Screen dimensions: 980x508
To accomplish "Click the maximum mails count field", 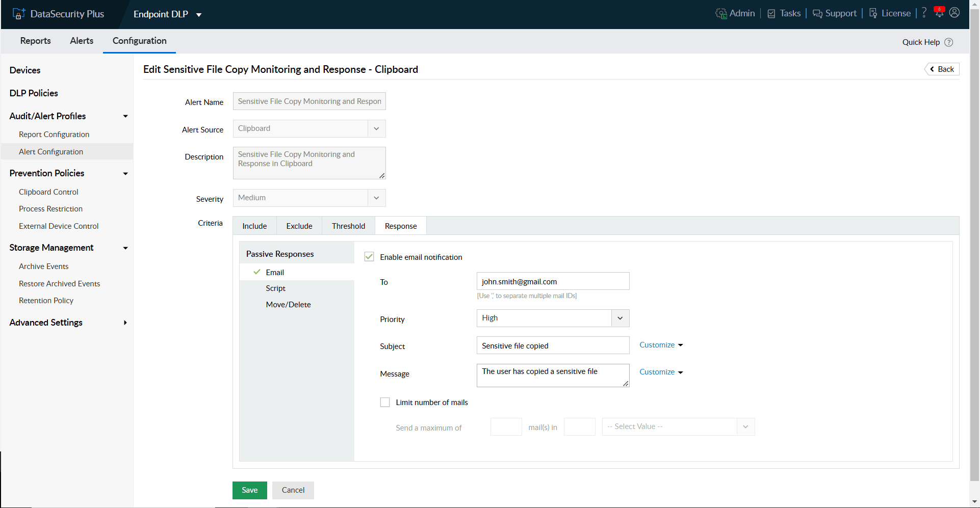I will tap(506, 426).
